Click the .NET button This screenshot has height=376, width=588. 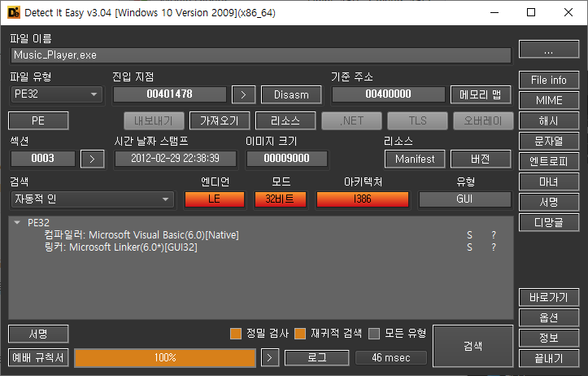[352, 120]
